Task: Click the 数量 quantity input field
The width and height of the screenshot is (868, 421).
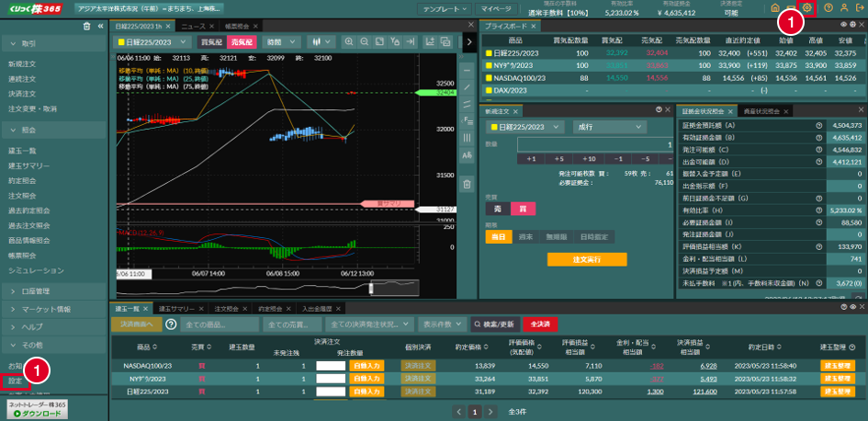Action: pos(595,144)
